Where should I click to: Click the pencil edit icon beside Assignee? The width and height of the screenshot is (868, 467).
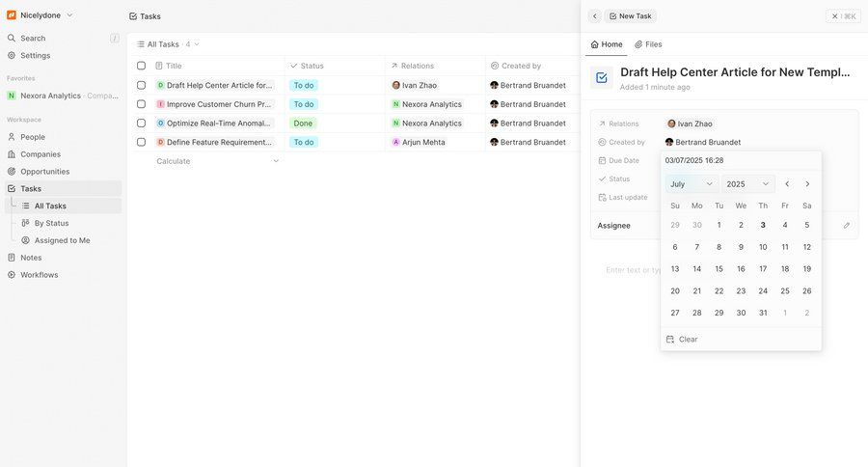point(847,226)
